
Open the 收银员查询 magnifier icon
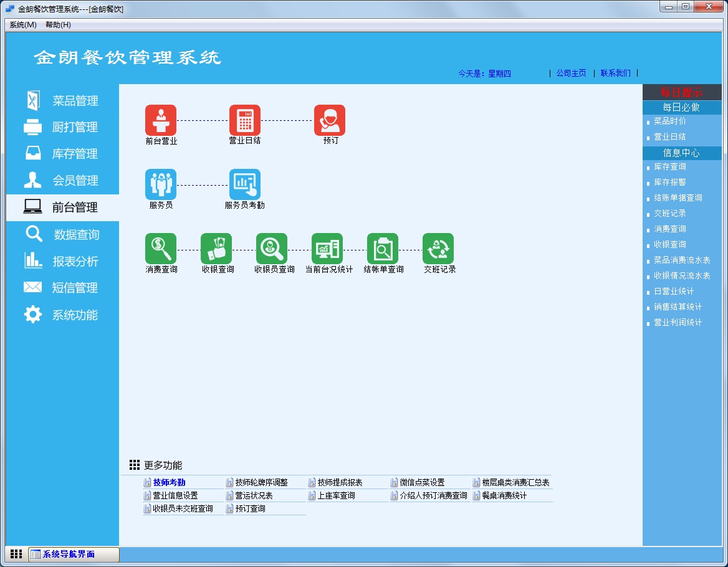(272, 248)
